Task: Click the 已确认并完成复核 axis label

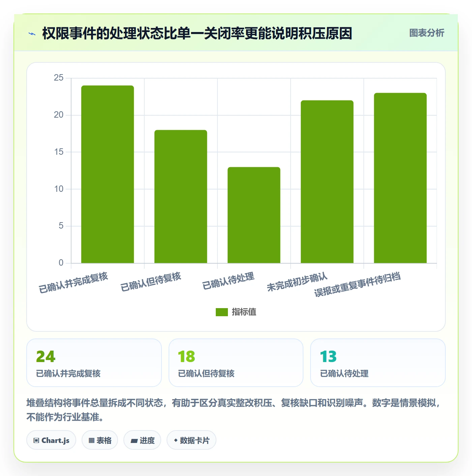Action: [x=73, y=282]
